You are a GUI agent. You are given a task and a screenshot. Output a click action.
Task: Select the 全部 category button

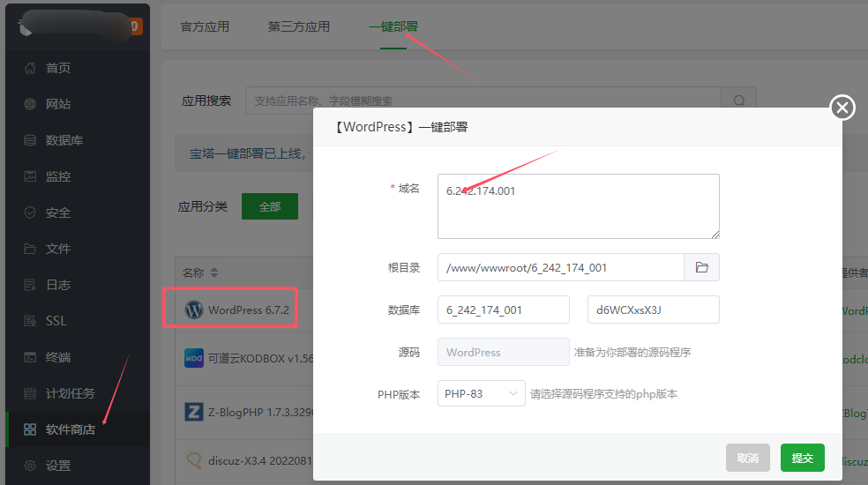click(270, 206)
